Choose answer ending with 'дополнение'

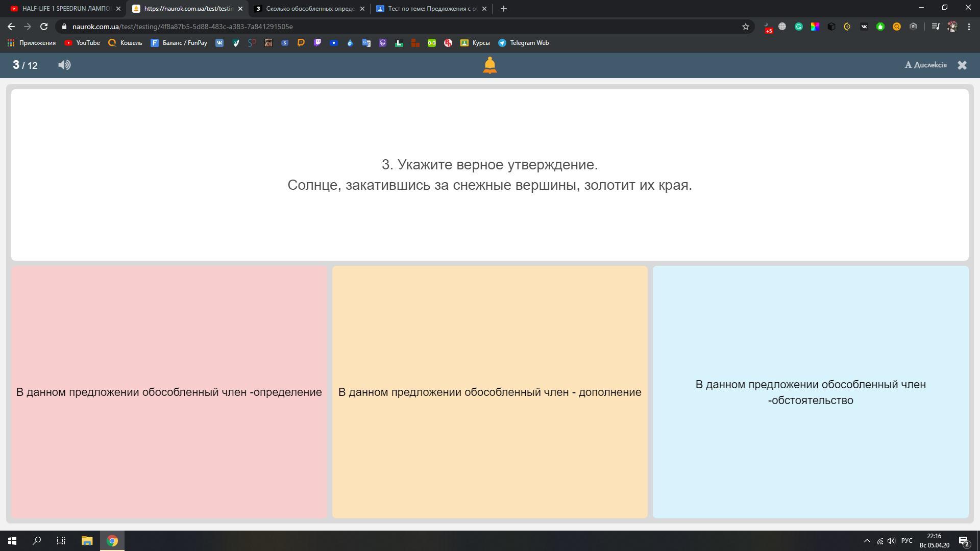(489, 392)
